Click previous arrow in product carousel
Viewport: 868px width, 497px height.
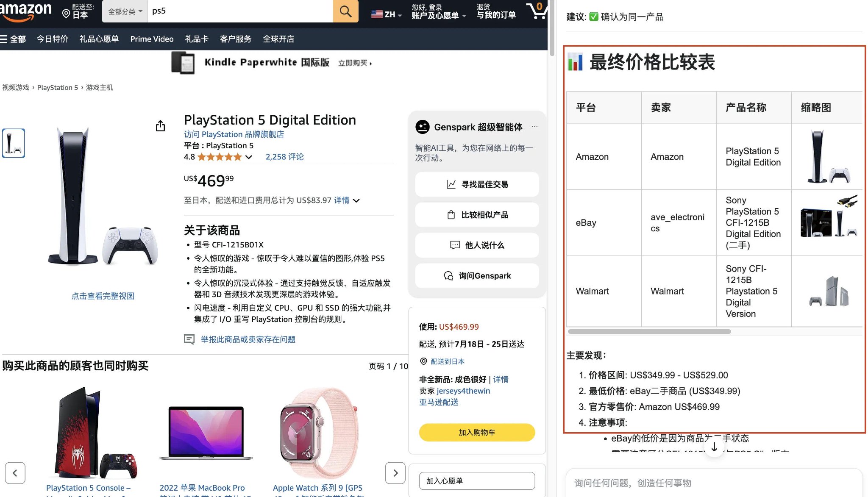[x=15, y=473]
